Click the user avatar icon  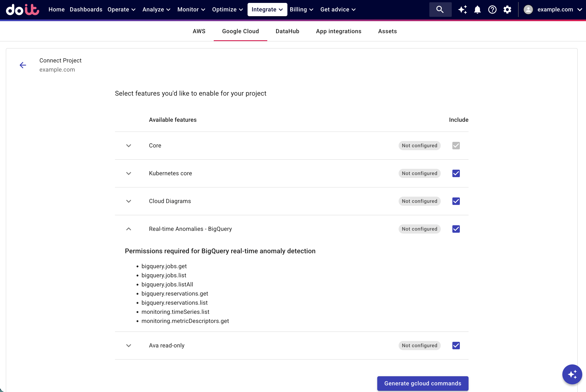pos(528,10)
